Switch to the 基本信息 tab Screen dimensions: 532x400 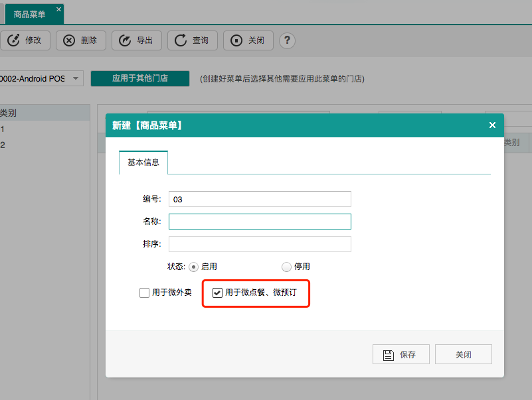(x=143, y=163)
